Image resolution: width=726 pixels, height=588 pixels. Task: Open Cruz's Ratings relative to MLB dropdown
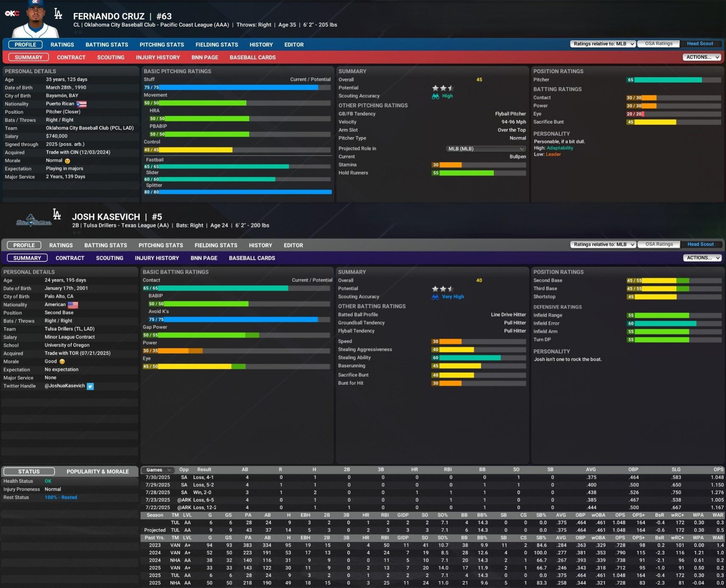point(603,44)
